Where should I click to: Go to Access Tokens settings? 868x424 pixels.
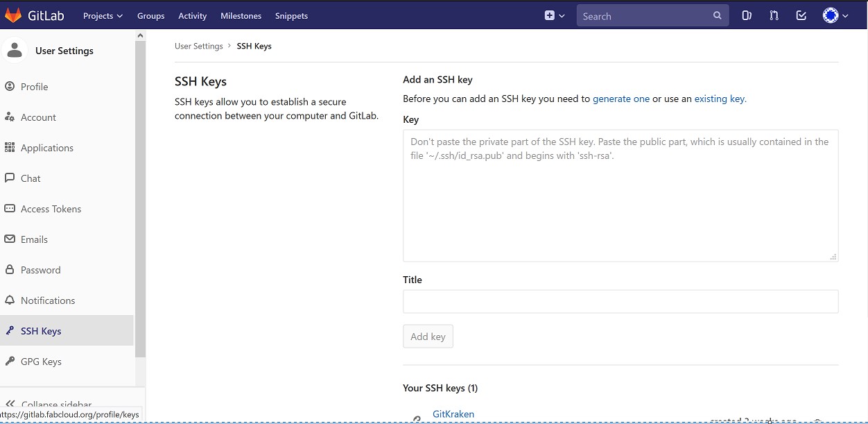[x=51, y=209]
